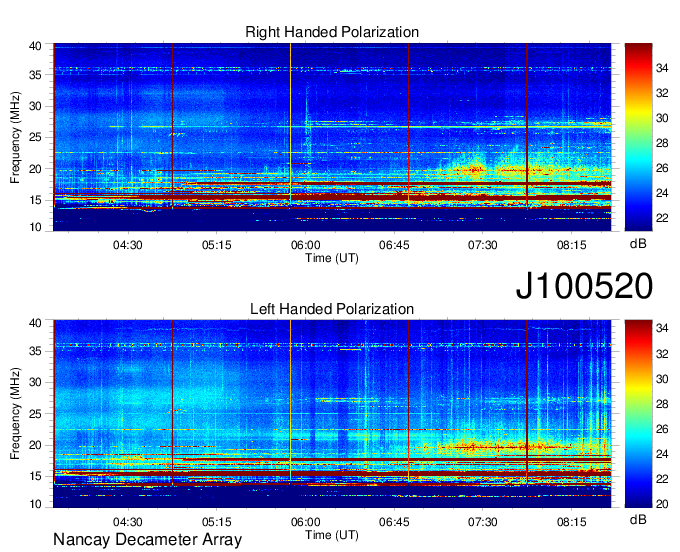
Task: Click the lower plot's color scale bar
Action: pyautogui.click(x=638, y=414)
